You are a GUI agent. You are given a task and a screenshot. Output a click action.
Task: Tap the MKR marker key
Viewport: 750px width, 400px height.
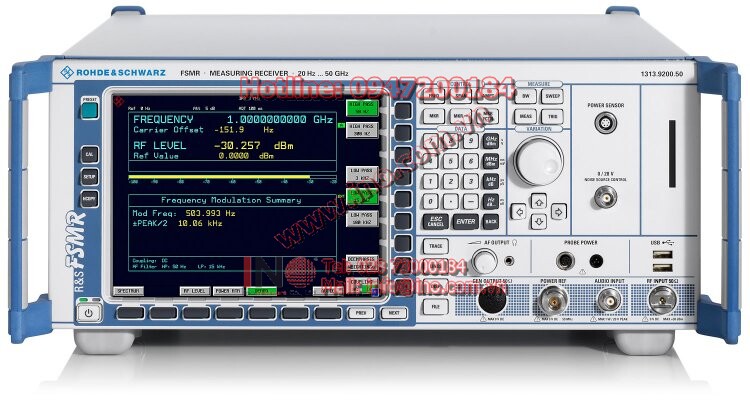(x=434, y=116)
